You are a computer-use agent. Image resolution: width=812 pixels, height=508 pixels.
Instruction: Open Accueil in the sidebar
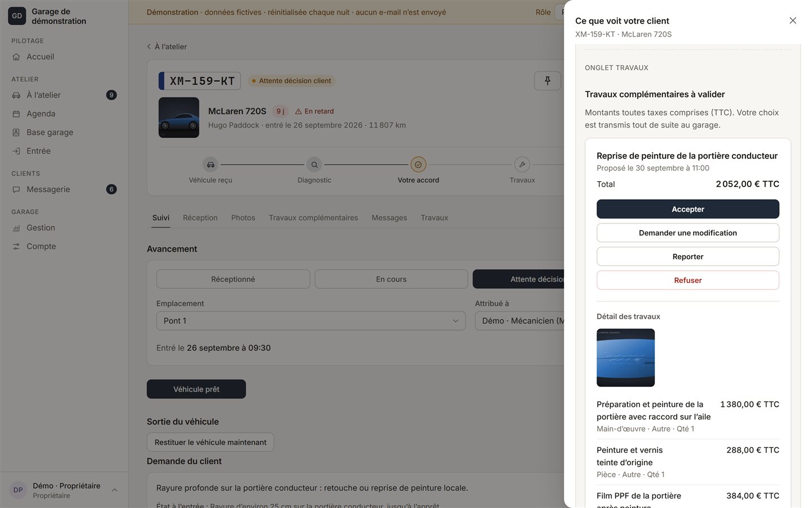41,57
